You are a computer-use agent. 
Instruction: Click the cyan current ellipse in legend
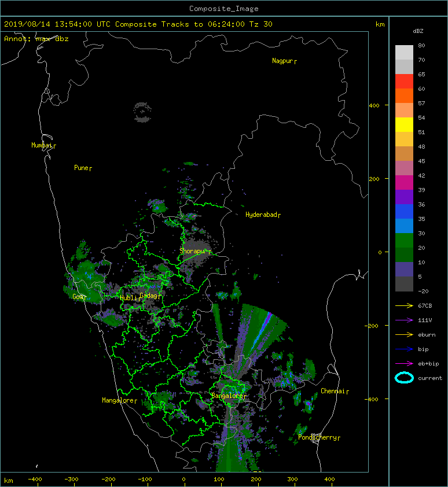[404, 378]
